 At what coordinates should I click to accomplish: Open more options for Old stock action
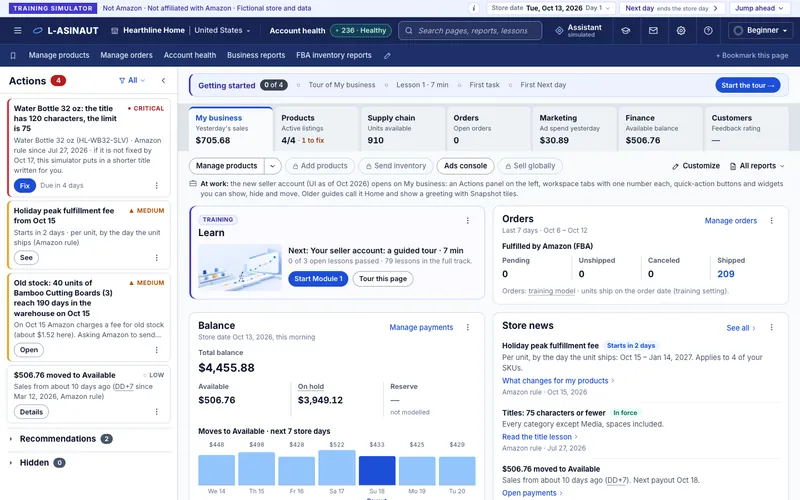click(x=157, y=350)
